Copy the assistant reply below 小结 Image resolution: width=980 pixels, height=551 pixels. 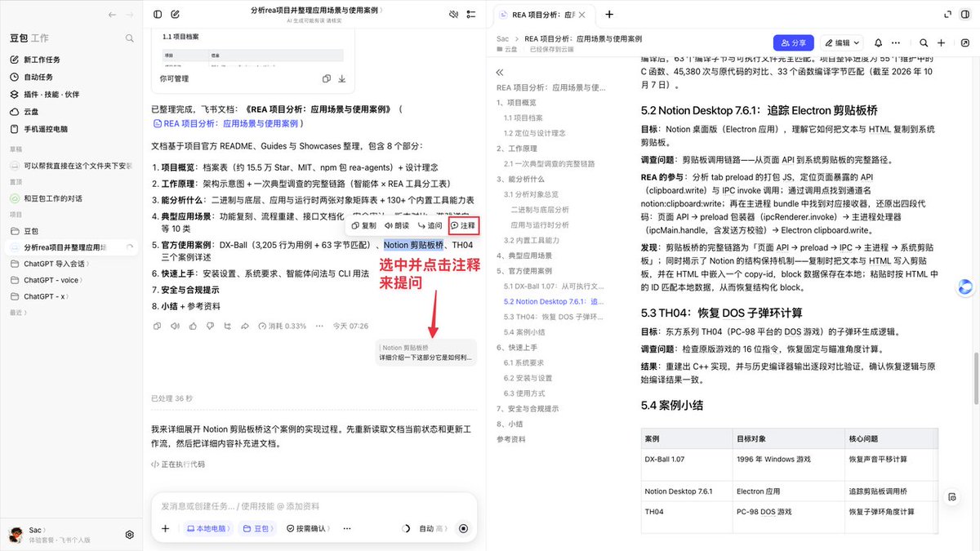(157, 326)
